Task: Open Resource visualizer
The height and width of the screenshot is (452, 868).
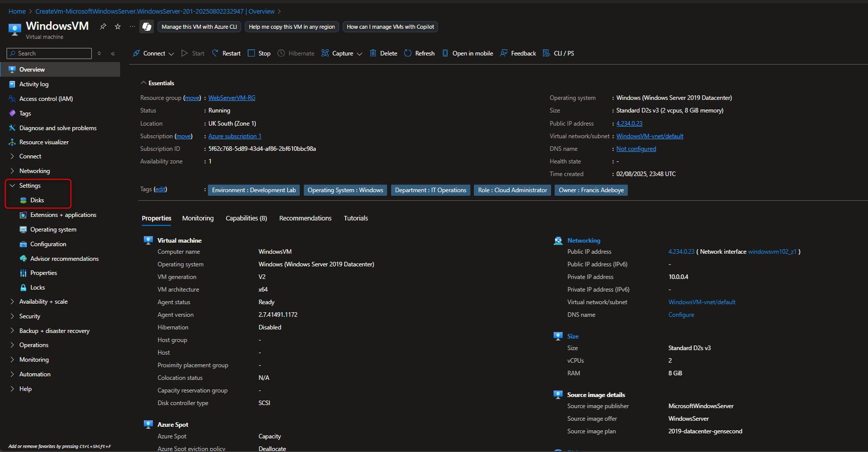Action: [x=44, y=142]
